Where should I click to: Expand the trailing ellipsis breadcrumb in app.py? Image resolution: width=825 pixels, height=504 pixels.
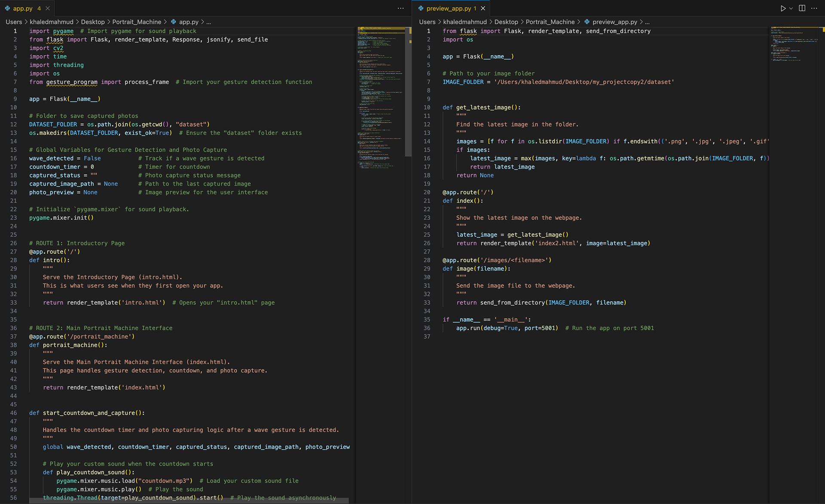point(209,22)
